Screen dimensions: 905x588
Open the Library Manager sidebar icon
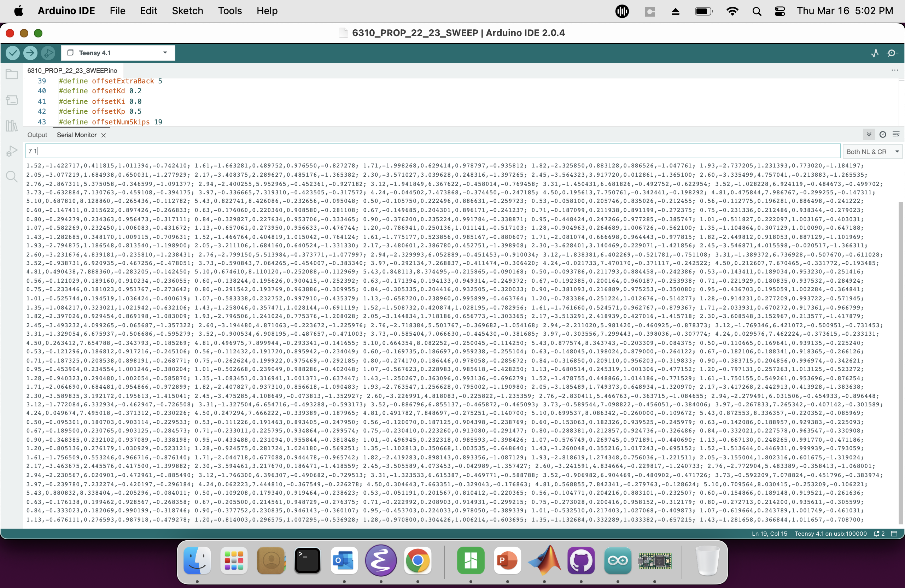12,126
